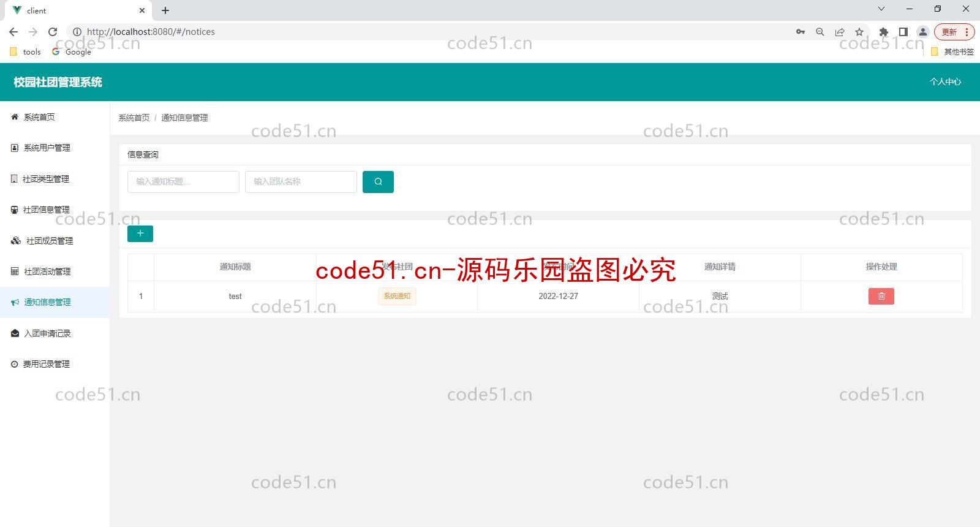Open the 其他书签 bookmarks folder
Image resolution: width=980 pixels, height=527 pixels.
(x=952, y=52)
